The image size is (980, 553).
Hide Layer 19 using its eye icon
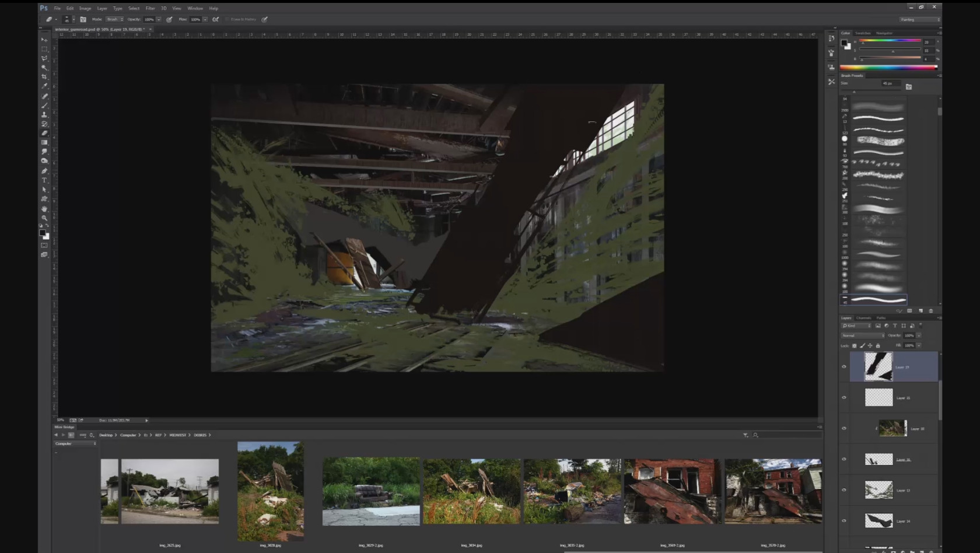(x=843, y=367)
